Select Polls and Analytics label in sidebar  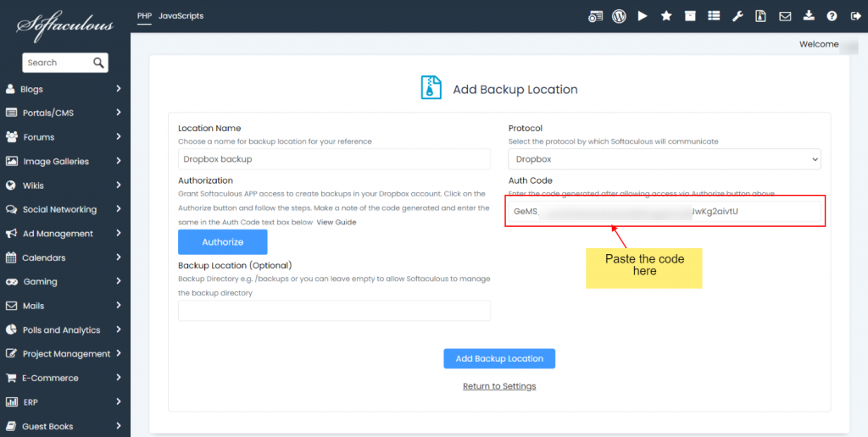(x=61, y=329)
